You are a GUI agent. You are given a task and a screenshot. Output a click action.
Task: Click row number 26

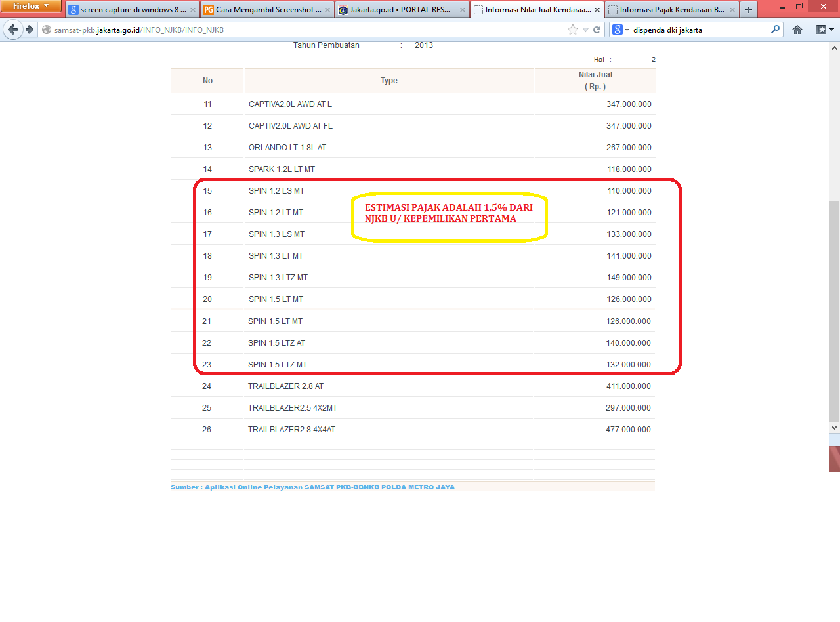click(x=207, y=430)
